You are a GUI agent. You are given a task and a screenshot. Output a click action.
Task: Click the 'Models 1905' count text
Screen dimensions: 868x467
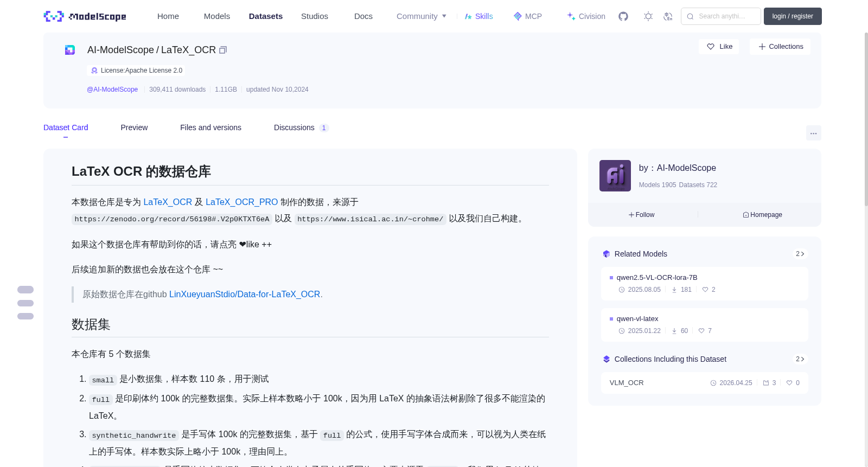click(x=658, y=185)
